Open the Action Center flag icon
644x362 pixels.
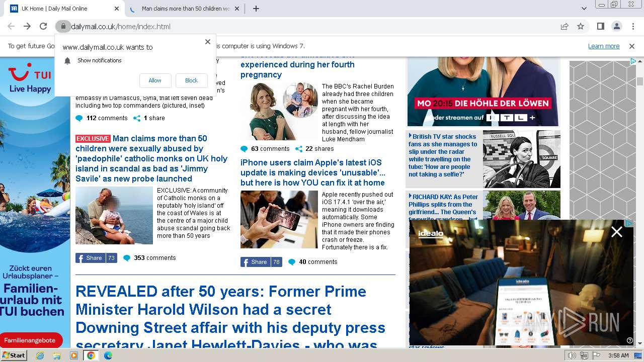(x=596, y=355)
